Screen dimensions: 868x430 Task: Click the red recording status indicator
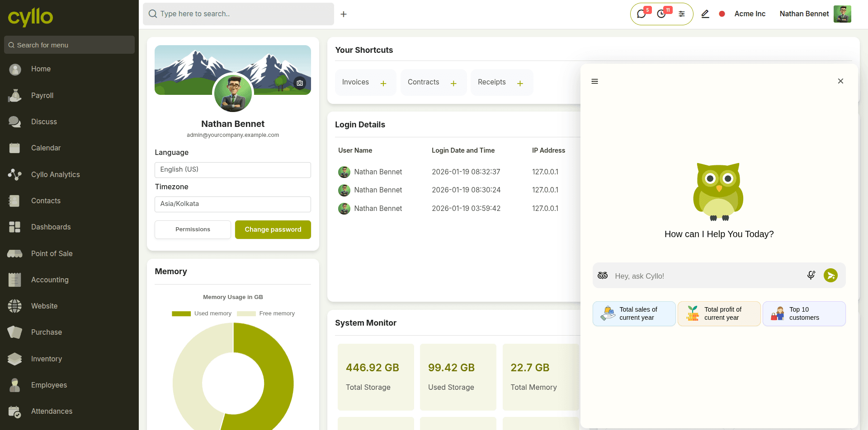click(x=722, y=14)
